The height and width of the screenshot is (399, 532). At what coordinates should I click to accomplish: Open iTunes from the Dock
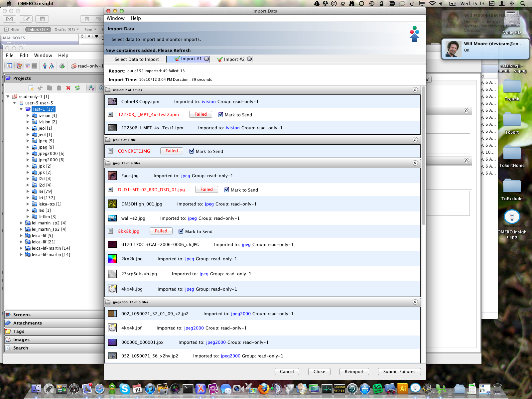point(150,388)
